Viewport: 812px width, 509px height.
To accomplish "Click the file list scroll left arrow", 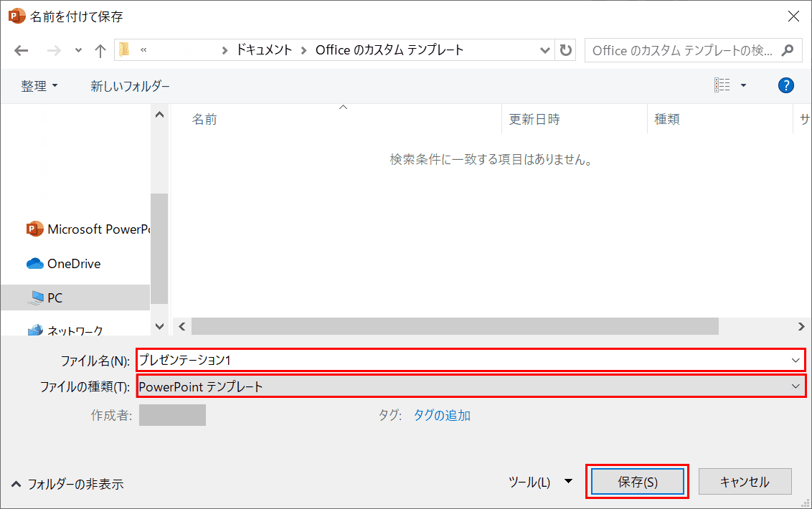I will (x=181, y=326).
